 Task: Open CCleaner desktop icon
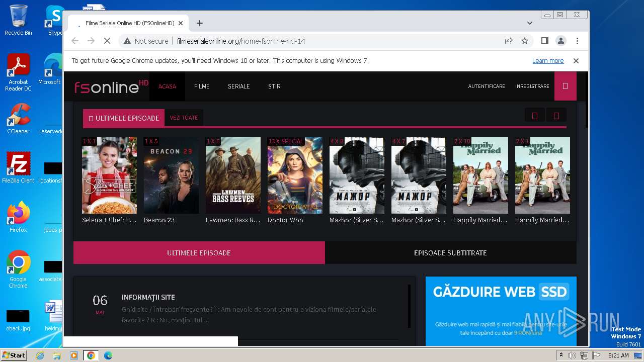[x=18, y=119]
